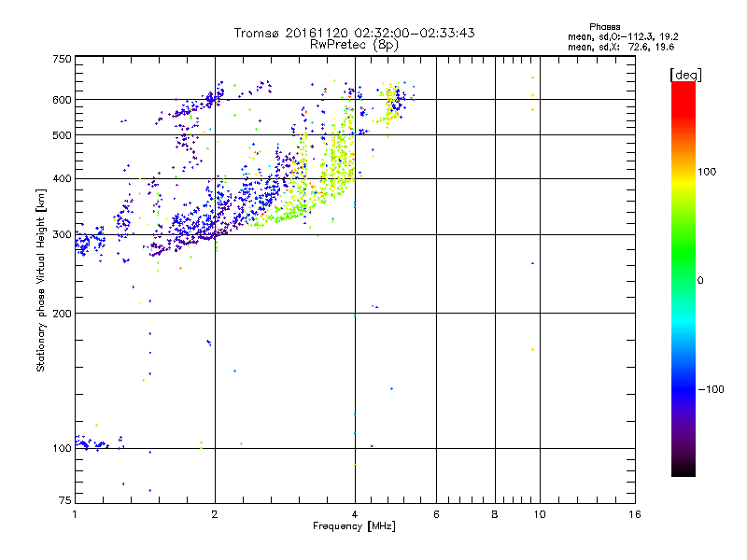This screenshot has width=747, height=560.
Task: Click the colorbar tick label 100
Action: 709,172
